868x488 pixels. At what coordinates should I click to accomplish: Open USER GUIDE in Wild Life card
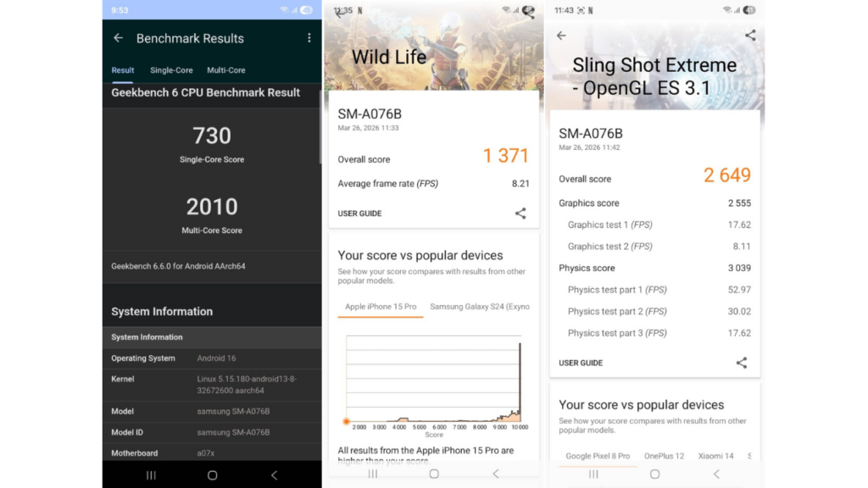click(359, 213)
